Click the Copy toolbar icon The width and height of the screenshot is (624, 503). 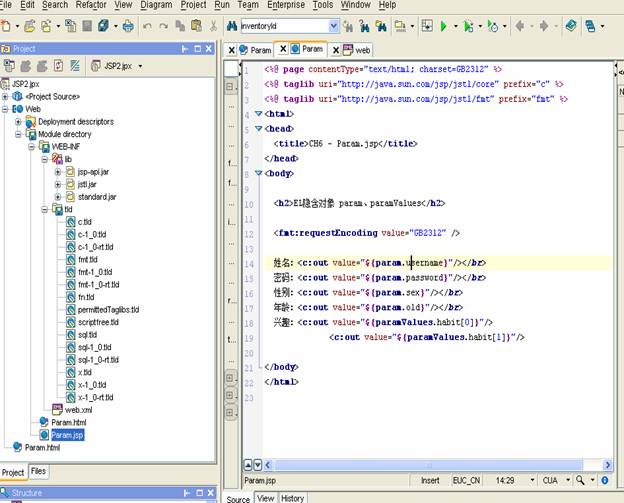(180, 26)
